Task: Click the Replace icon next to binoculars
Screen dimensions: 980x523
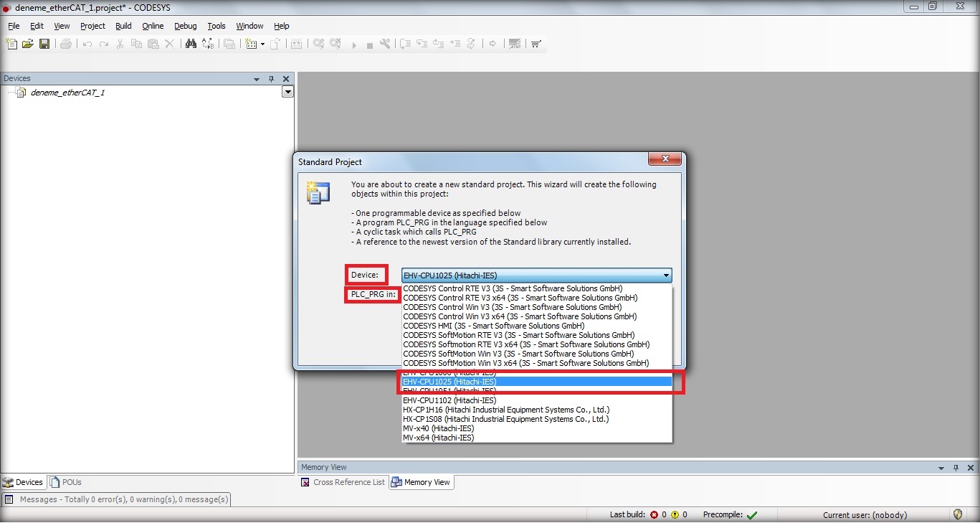Action: pos(208,44)
